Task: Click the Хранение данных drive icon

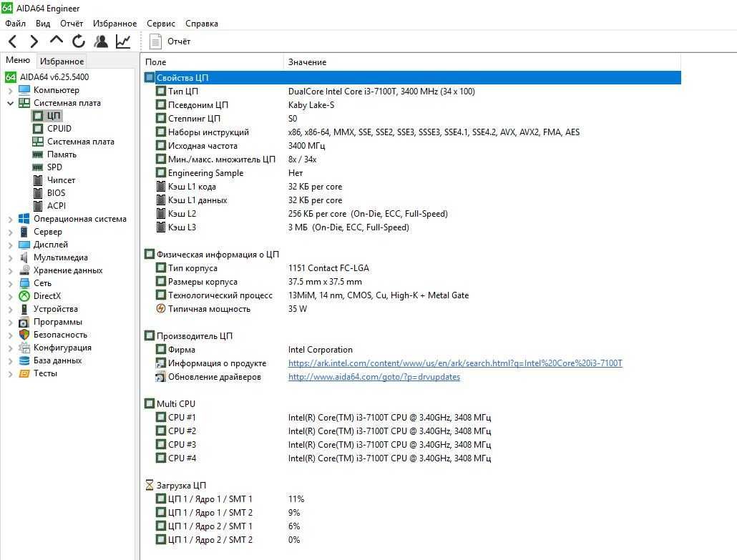Action: 24,270
